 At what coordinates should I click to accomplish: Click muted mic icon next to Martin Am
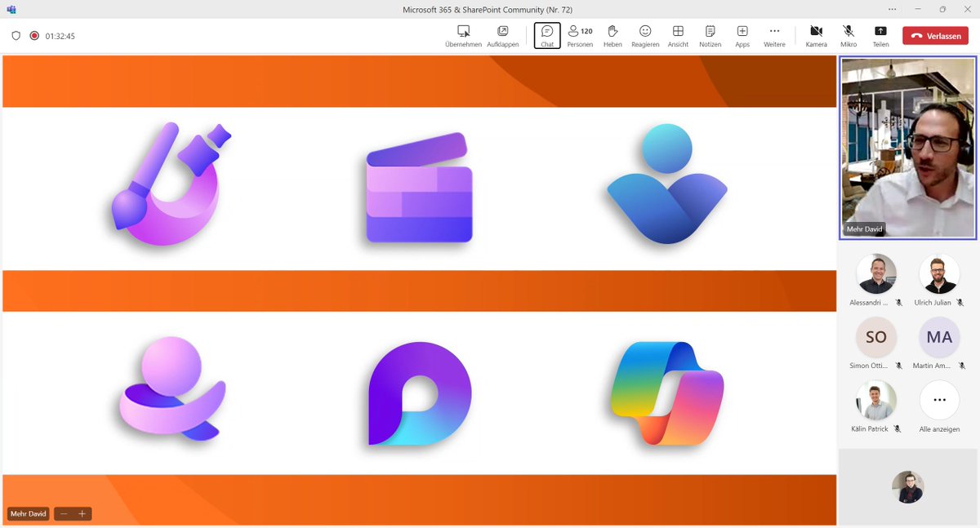(960, 366)
